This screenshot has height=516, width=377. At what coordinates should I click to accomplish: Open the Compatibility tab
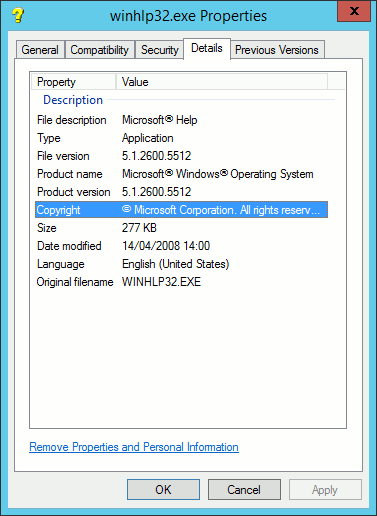point(100,50)
